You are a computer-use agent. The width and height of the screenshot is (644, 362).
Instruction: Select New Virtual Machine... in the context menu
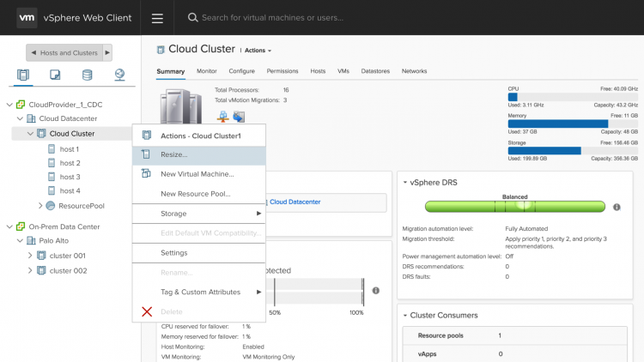(x=197, y=174)
